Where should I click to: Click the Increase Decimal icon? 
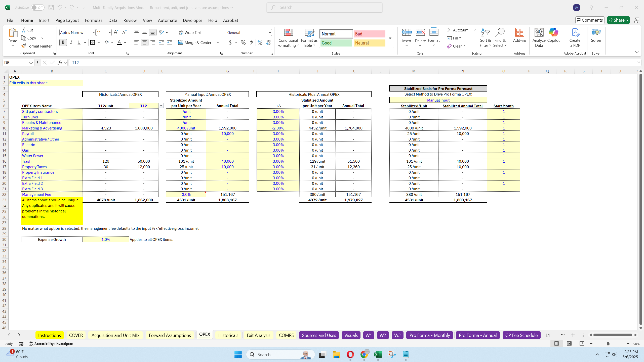(260, 42)
